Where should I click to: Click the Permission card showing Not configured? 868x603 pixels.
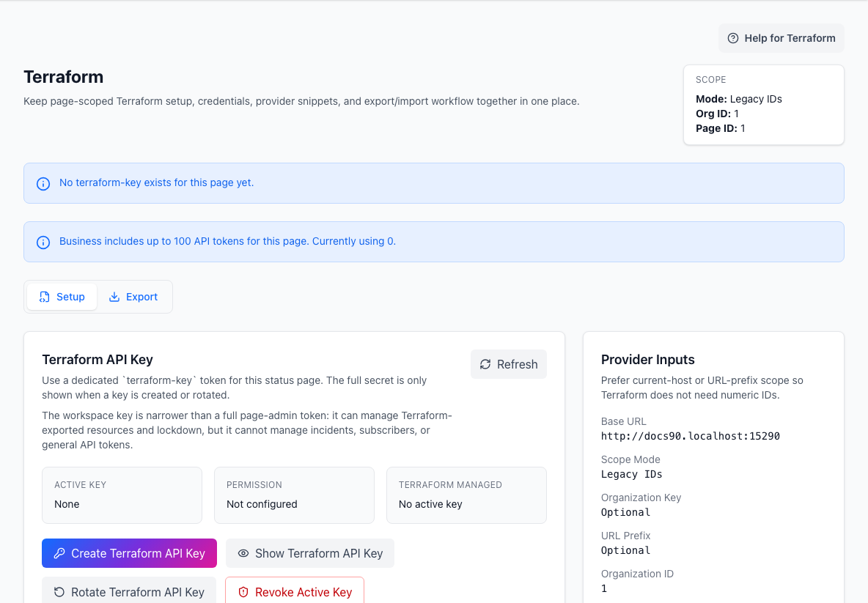click(x=294, y=495)
